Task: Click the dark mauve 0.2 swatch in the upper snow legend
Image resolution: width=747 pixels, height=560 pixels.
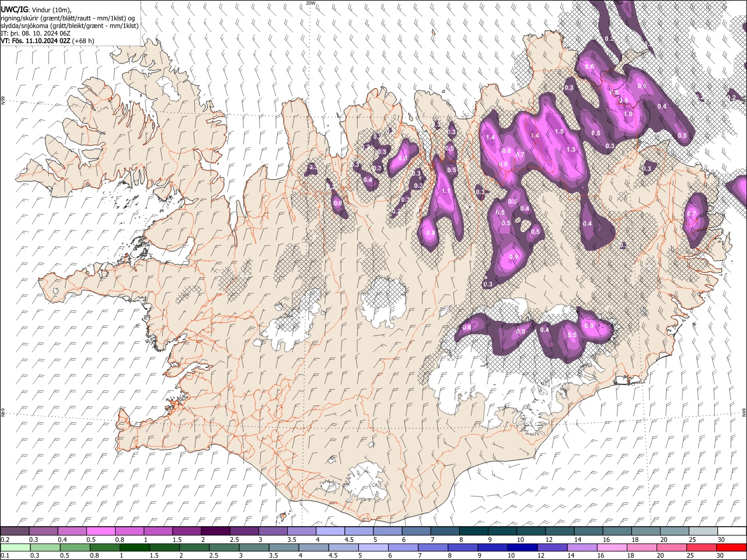Action: coord(15,531)
